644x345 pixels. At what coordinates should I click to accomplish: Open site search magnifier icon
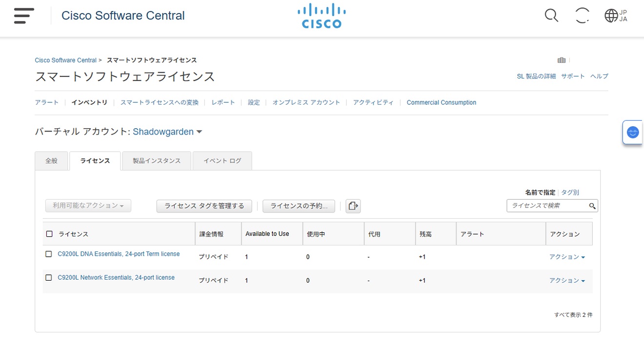point(551,16)
